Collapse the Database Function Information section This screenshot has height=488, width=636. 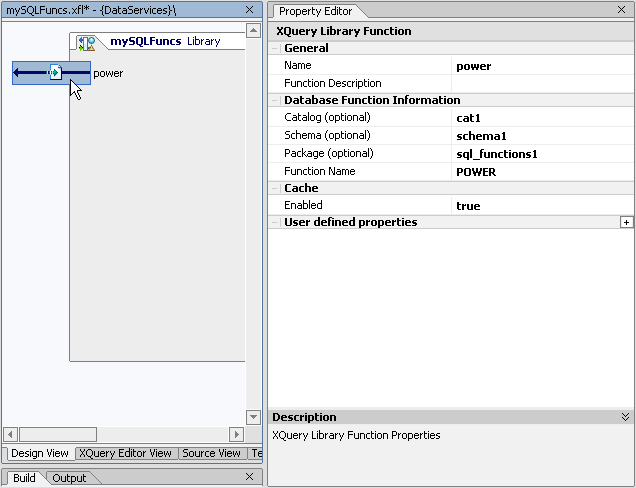coord(275,100)
